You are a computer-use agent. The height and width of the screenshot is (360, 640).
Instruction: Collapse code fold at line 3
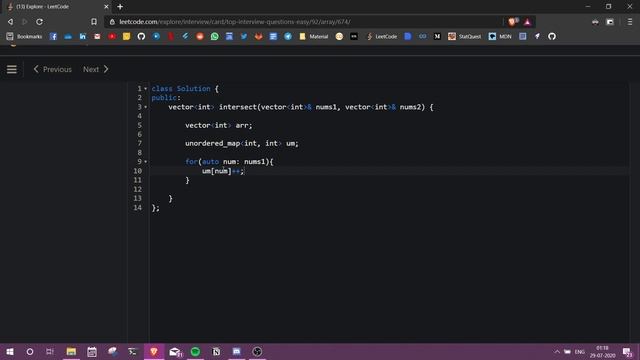coord(145,107)
